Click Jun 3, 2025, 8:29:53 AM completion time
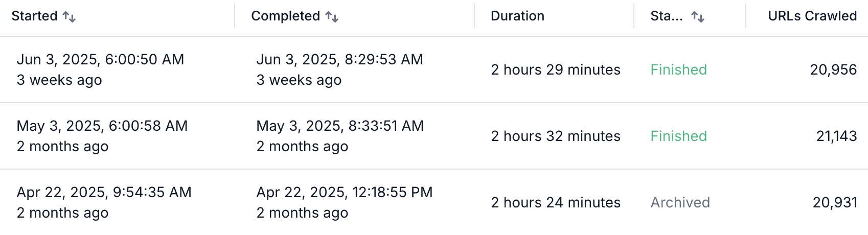Viewport: 868px width, 235px height. tap(339, 59)
